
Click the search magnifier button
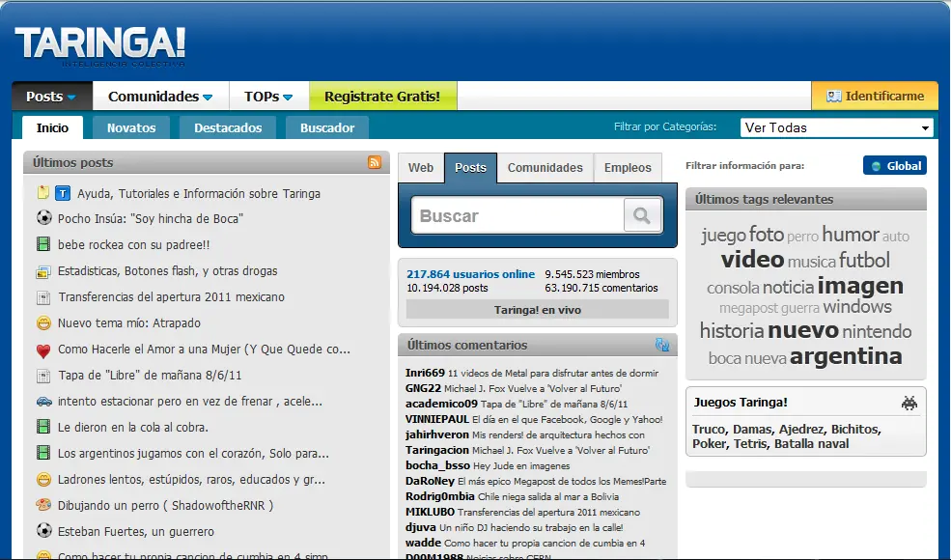click(x=642, y=215)
